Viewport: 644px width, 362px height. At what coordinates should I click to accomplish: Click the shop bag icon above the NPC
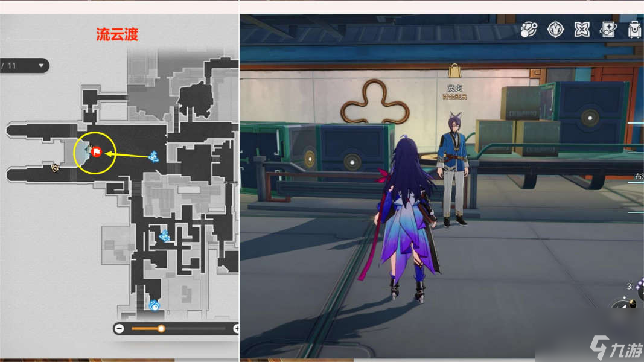[454, 71]
